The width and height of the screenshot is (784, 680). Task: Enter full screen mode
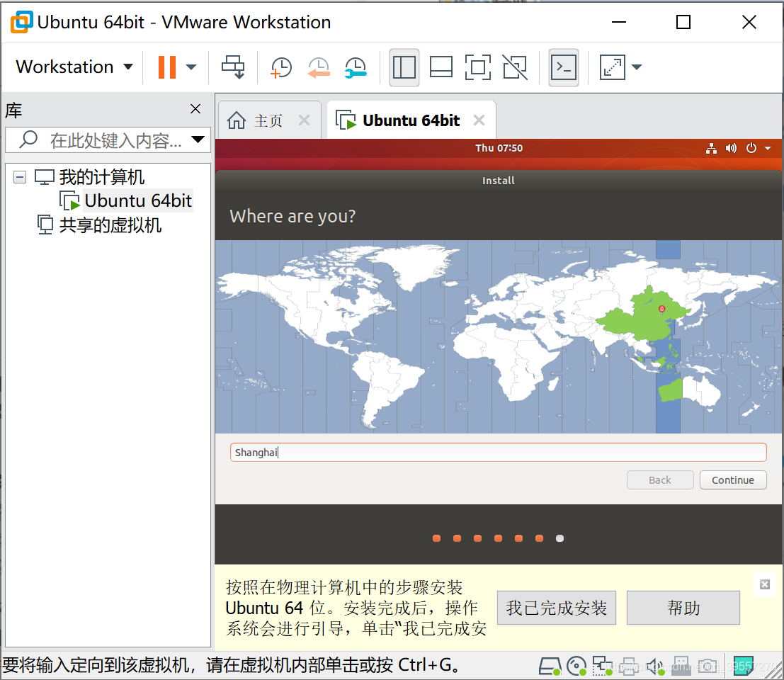(x=477, y=67)
